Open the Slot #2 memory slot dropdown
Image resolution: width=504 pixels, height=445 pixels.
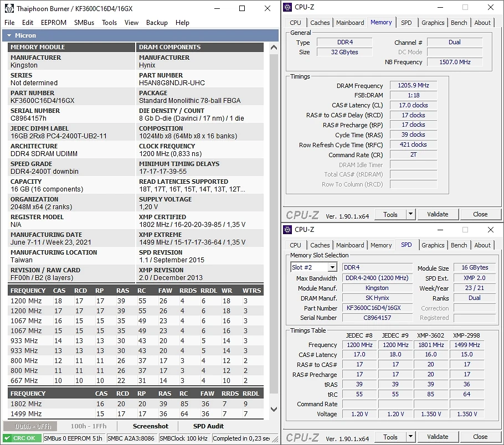pyautogui.click(x=332, y=267)
